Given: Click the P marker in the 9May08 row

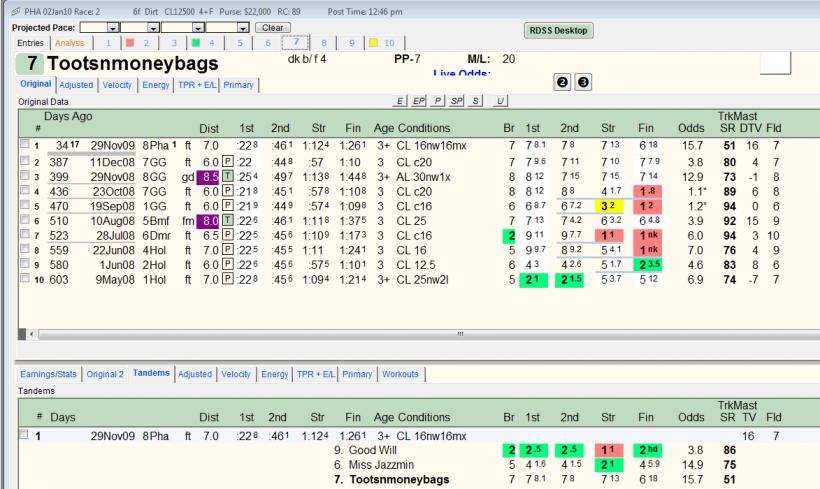Looking at the screenshot, I should tap(227, 279).
